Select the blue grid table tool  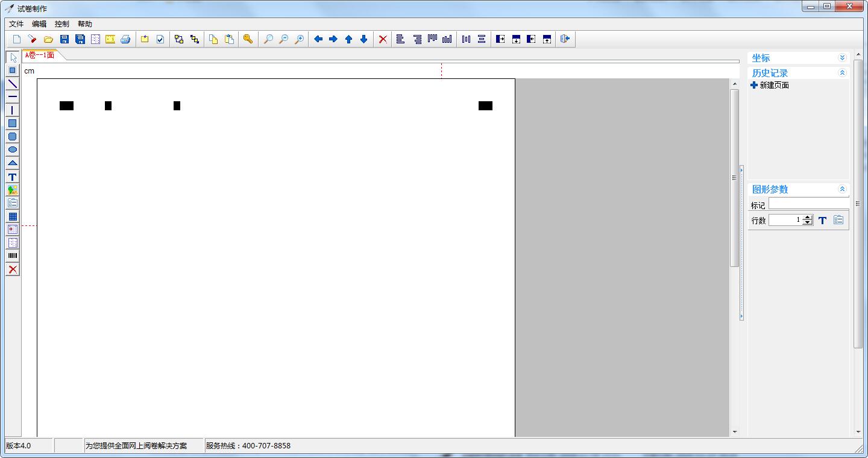click(x=13, y=216)
